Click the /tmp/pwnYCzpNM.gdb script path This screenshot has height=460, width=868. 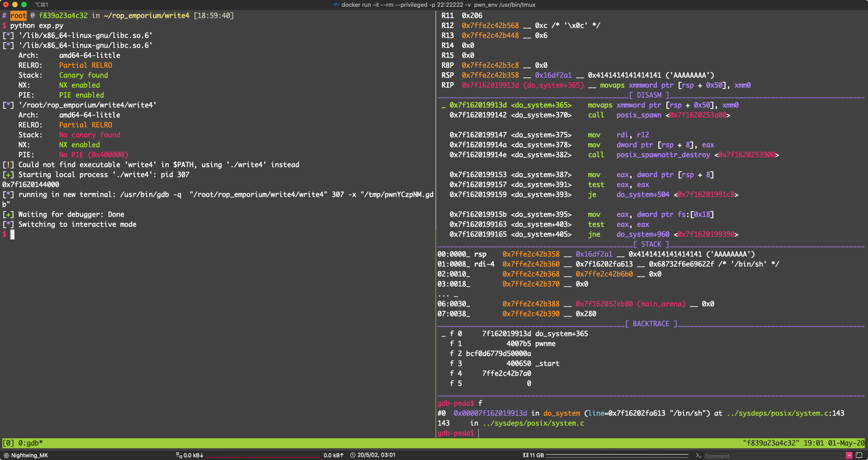218,199
